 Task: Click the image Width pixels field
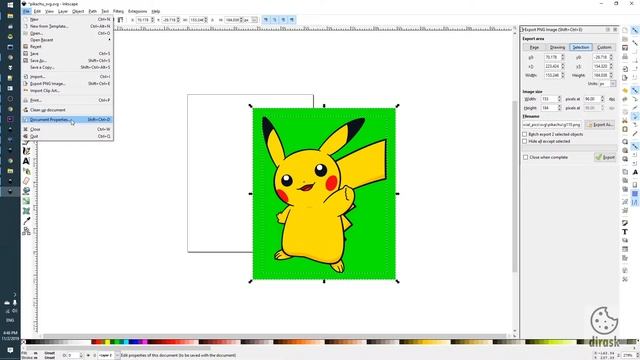[x=549, y=99]
